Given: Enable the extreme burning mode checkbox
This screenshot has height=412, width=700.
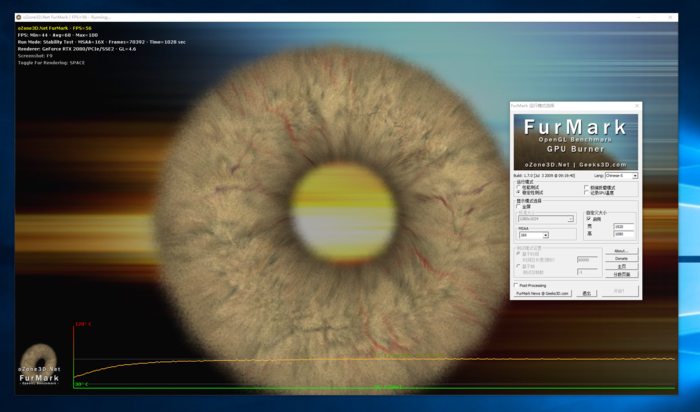Looking at the screenshot, I should (587, 187).
